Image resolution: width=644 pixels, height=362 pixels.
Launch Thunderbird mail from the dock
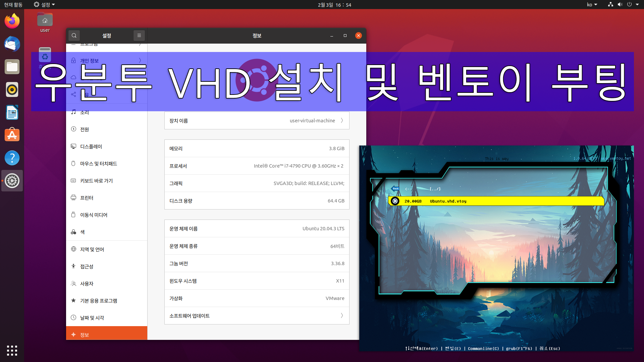[x=12, y=44]
